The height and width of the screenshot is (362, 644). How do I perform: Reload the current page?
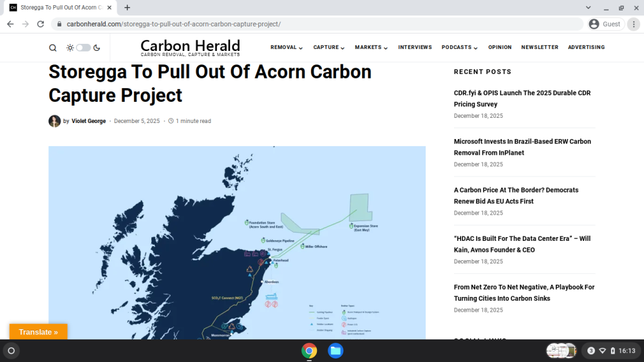(x=40, y=24)
